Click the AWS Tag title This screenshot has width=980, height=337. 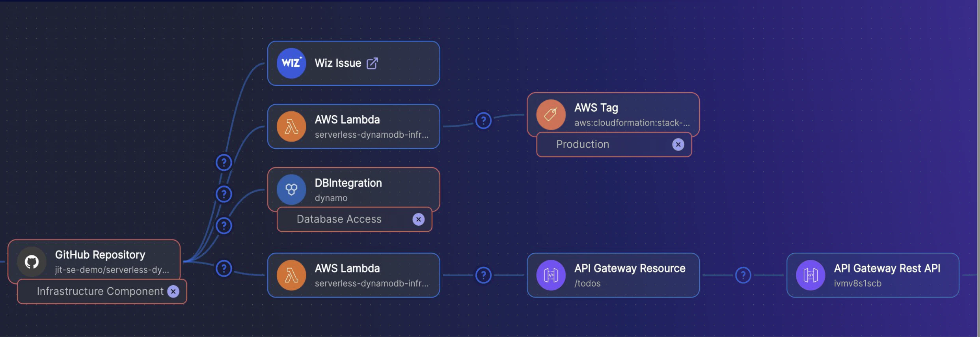596,108
